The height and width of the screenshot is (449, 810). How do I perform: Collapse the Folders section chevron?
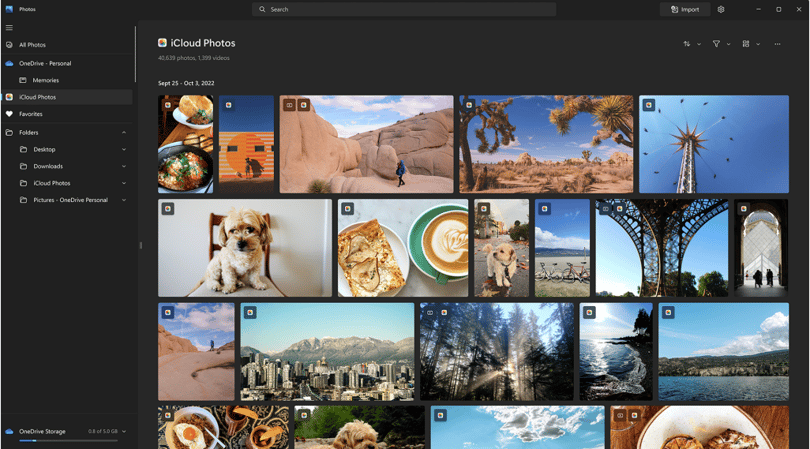coord(124,133)
